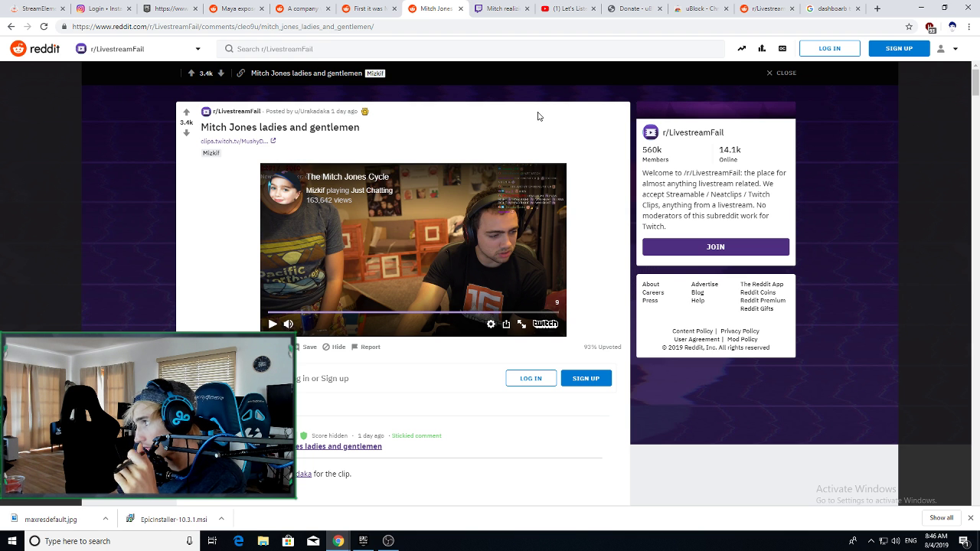This screenshot has width=980, height=551.
Task: Open a new browser tab
Action: coord(877,8)
